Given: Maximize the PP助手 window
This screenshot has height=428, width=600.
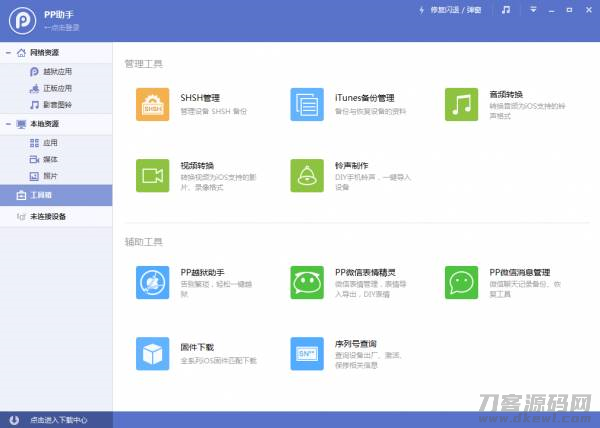Looking at the screenshot, I should pyautogui.click(x=569, y=10).
